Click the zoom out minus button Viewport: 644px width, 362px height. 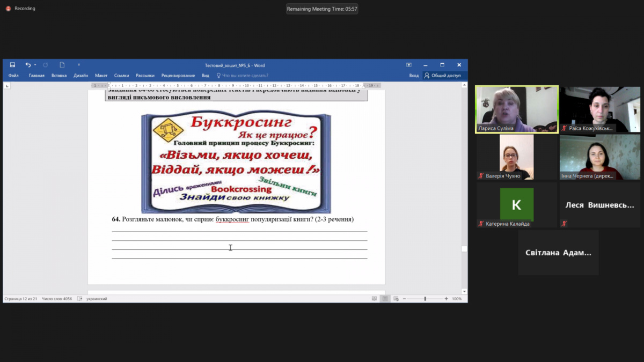point(405,299)
